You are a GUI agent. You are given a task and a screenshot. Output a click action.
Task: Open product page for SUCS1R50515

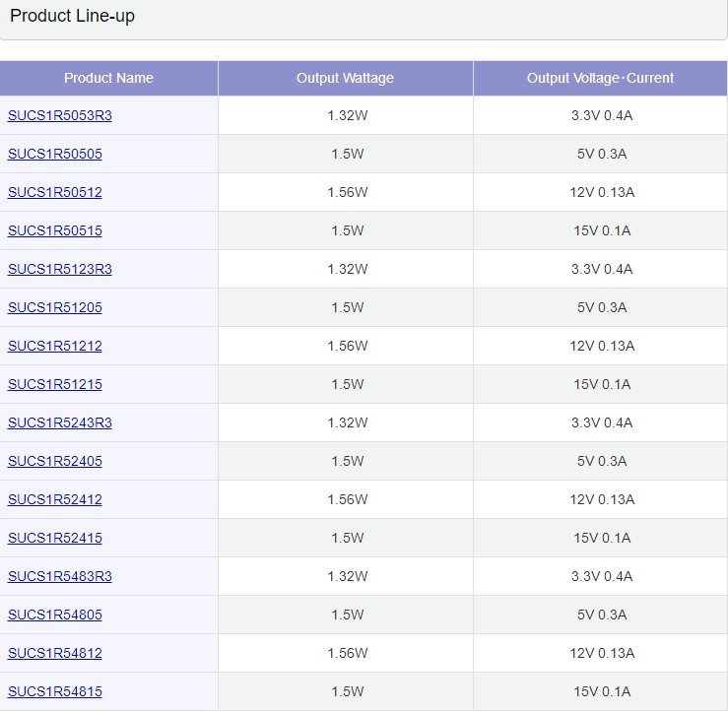click(54, 230)
